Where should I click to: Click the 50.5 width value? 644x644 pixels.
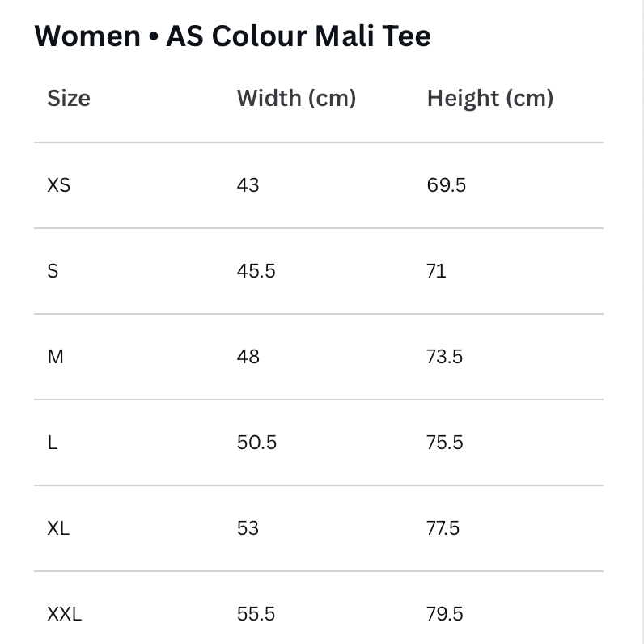(256, 443)
